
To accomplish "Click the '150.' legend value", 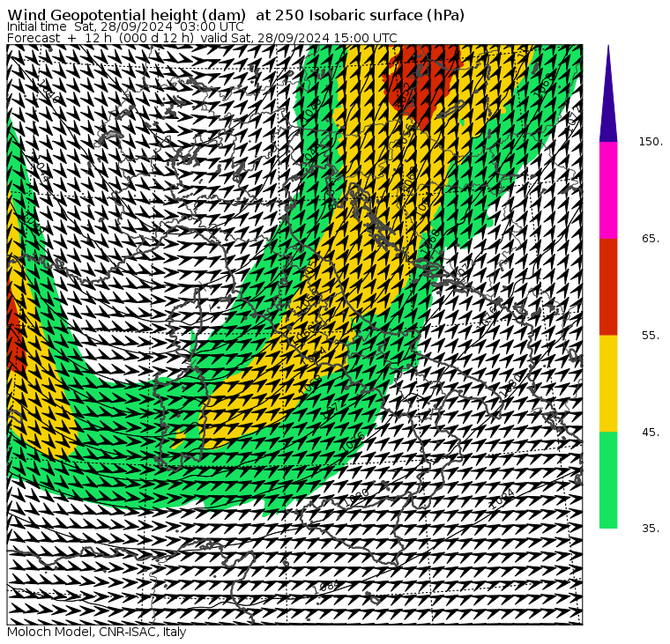I will tap(651, 142).
